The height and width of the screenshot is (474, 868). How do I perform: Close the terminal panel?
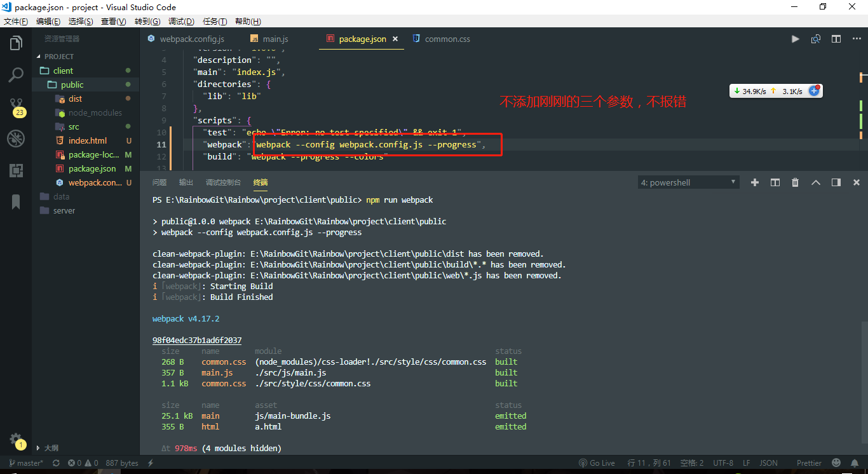856,182
